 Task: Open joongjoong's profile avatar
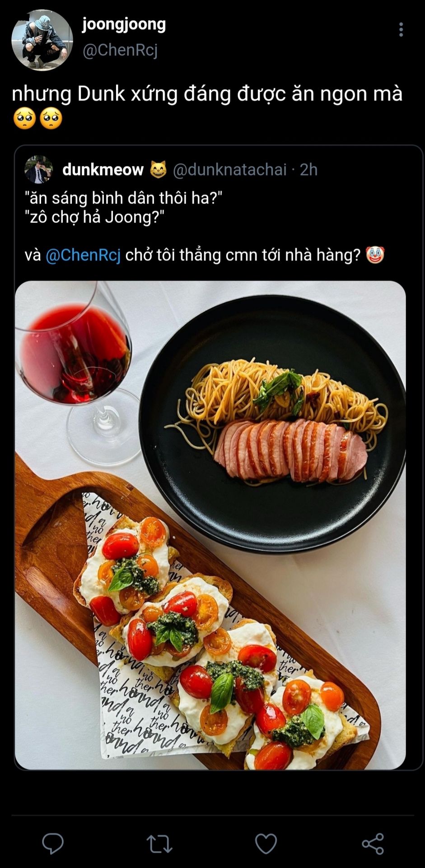42,40
